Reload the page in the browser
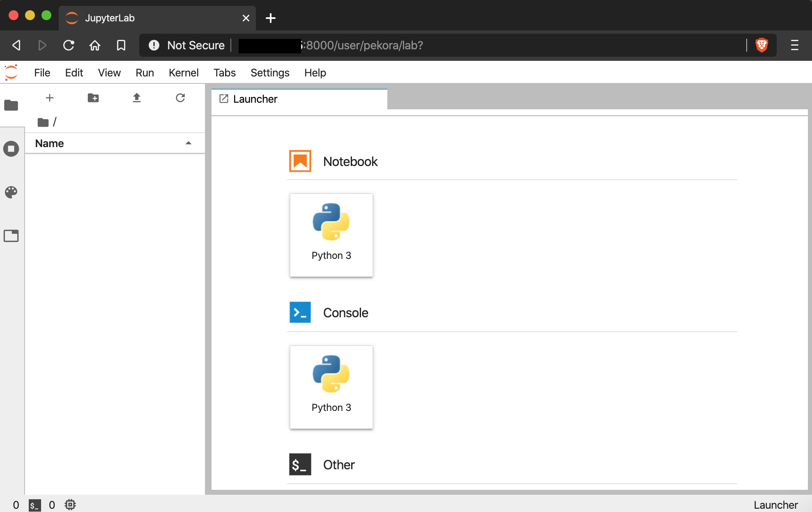Image resolution: width=812 pixels, height=512 pixels. point(69,45)
